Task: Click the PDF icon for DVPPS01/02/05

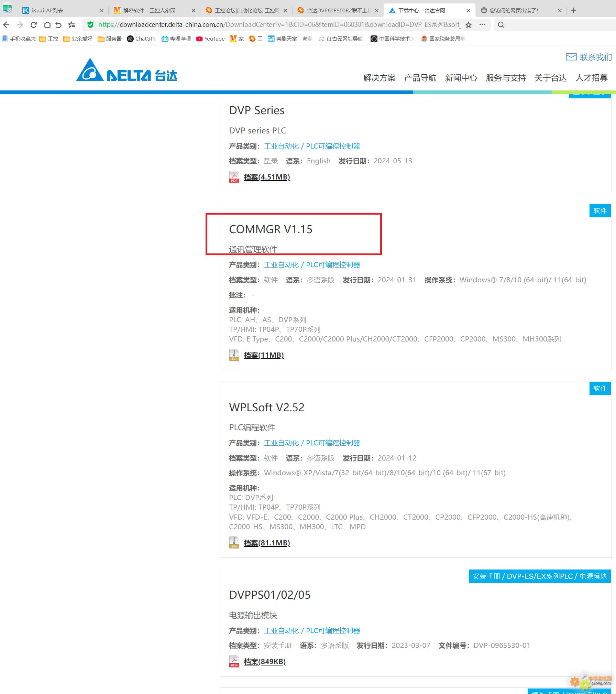Action: 234,661
